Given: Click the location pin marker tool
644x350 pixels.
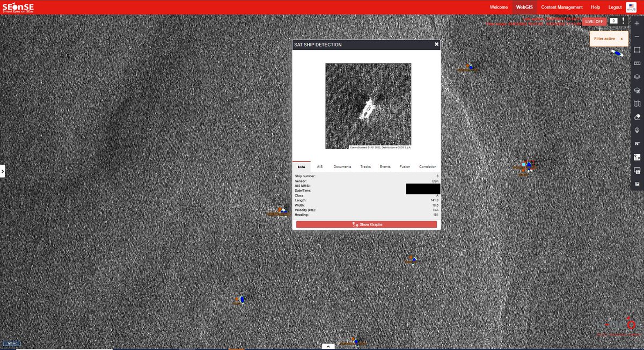Looking at the screenshot, I should (x=637, y=130).
